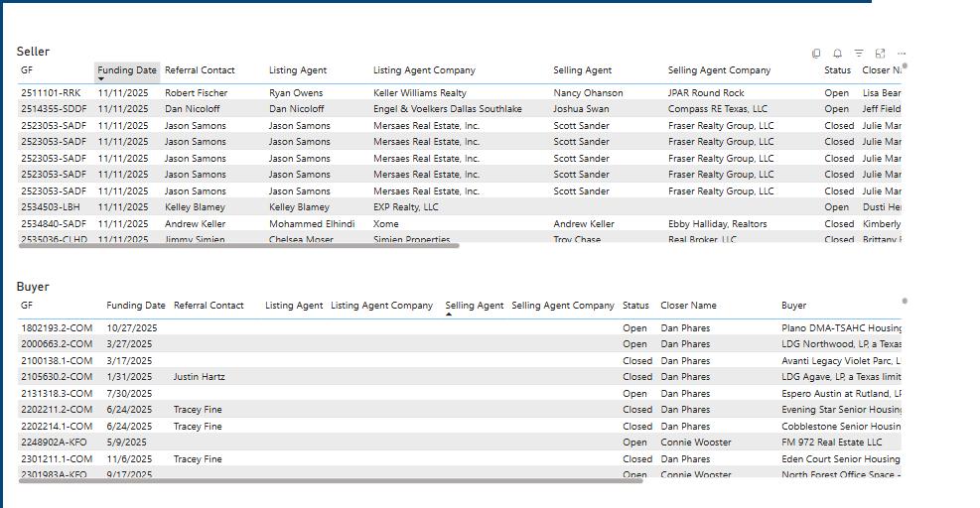Click Buyer table Listing Agent Company header
Screen dimensions: 980x508
(x=382, y=305)
